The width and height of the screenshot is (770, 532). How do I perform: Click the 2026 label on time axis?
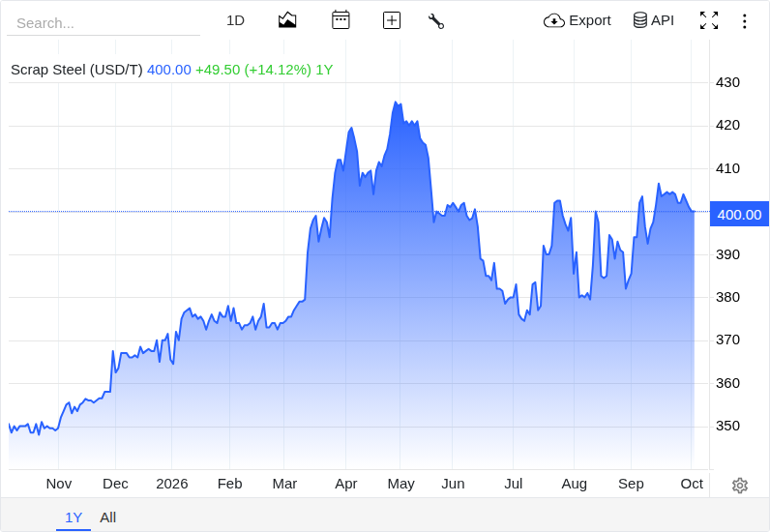172,484
